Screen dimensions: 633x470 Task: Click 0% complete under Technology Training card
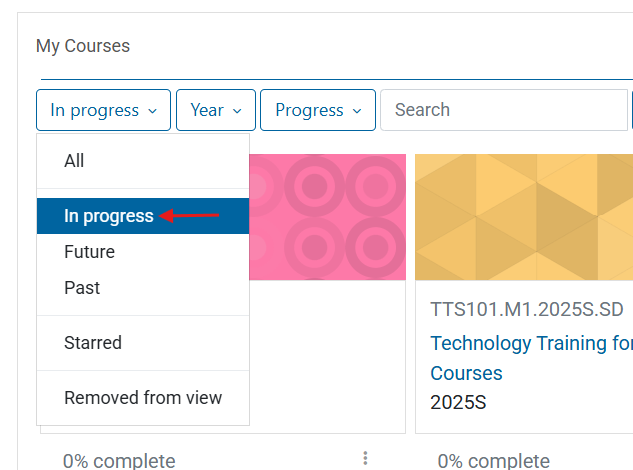(x=494, y=461)
